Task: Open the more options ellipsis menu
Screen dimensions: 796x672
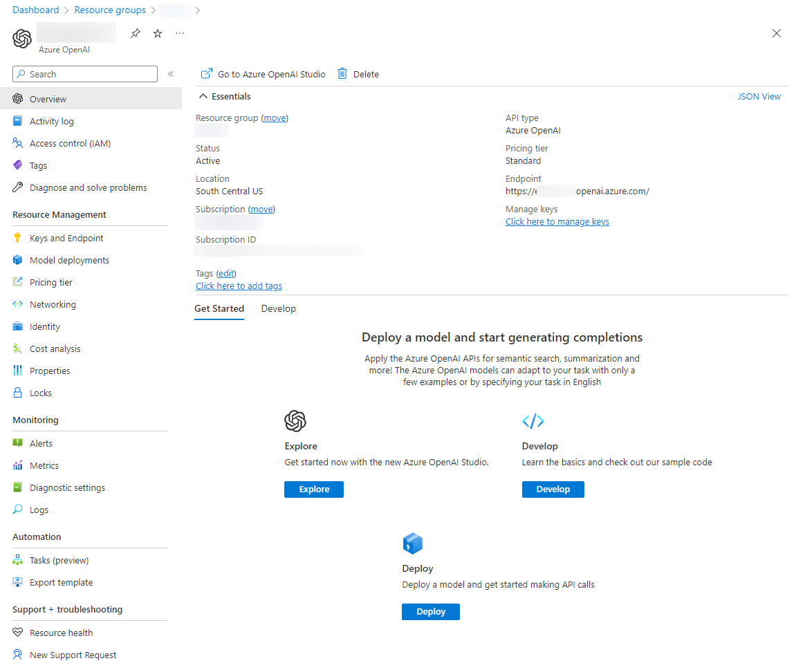Action: tap(180, 33)
